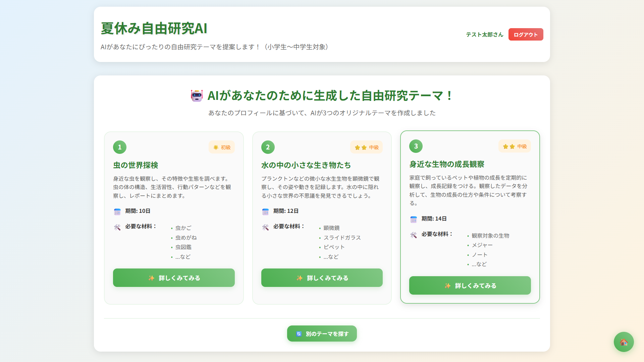This screenshot has height=362, width=644.
Task: Click material item スライドガラス
Action: [x=342, y=238]
